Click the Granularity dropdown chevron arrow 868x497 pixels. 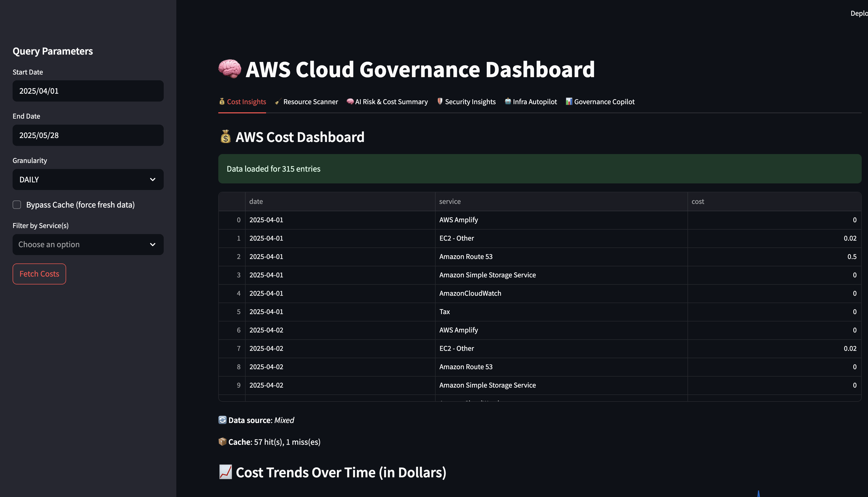(x=152, y=179)
